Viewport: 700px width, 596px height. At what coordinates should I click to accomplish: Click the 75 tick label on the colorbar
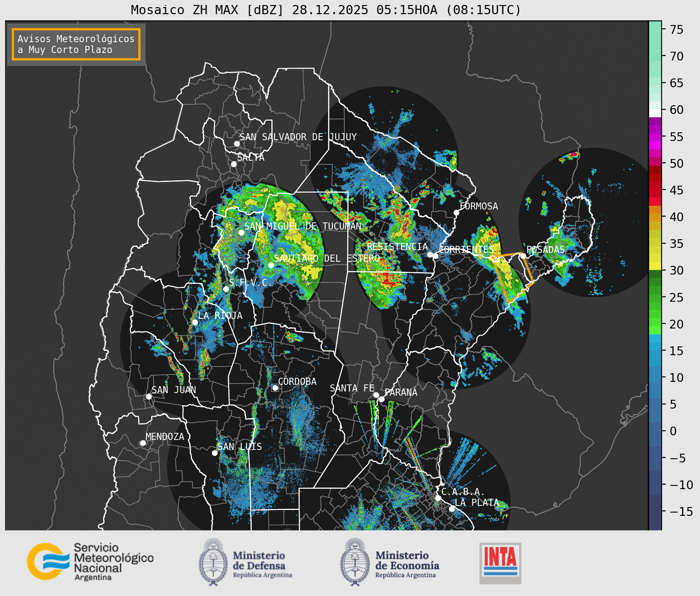(677, 30)
